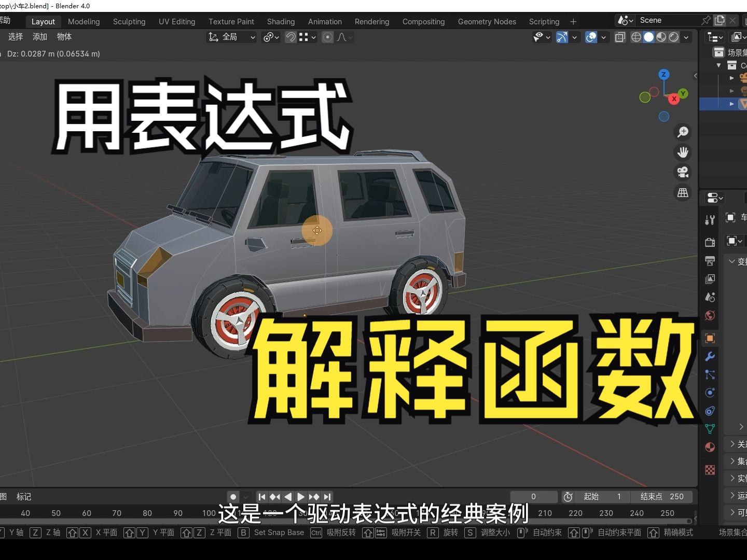Image resolution: width=747 pixels, height=560 pixels.
Task: Open pivot point dropdown
Action: [271, 37]
